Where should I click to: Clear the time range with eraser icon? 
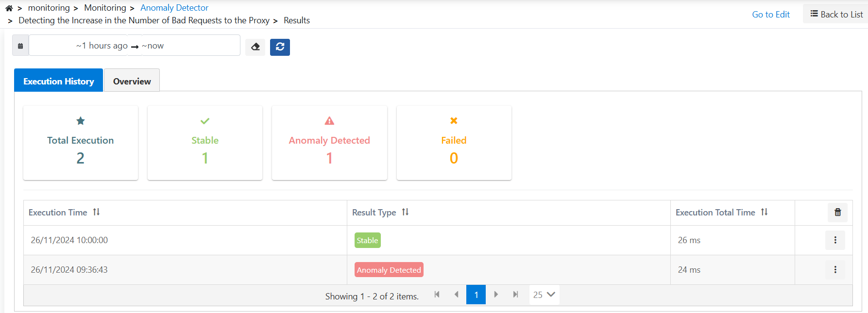click(x=255, y=47)
